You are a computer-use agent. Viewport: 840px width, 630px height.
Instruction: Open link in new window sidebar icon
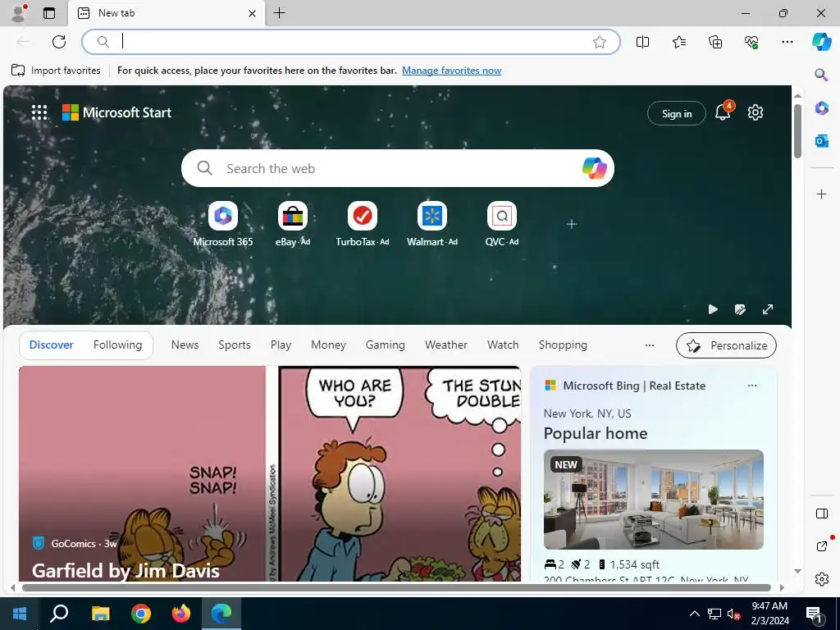[821, 546]
